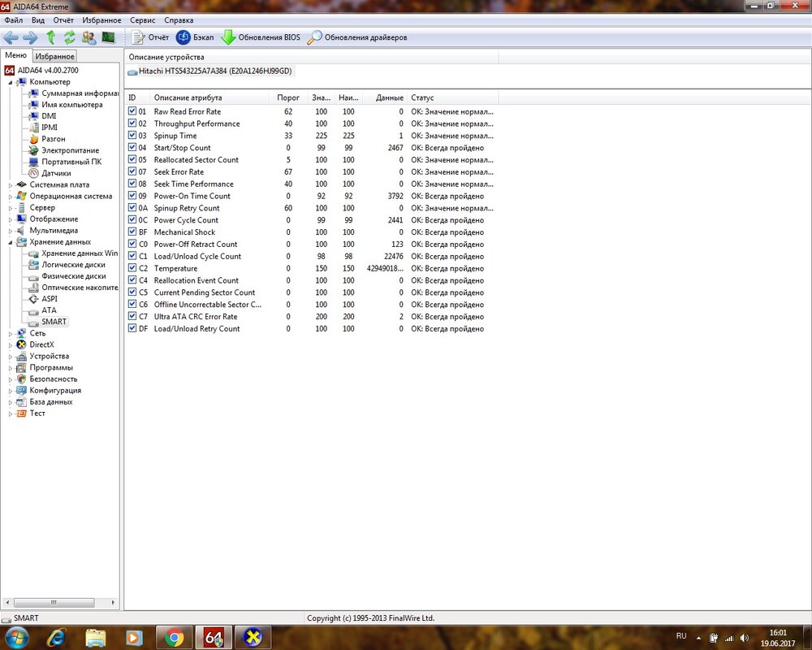Expand the Операционная система node
Viewport: 812px width, 650px height.
[11, 196]
